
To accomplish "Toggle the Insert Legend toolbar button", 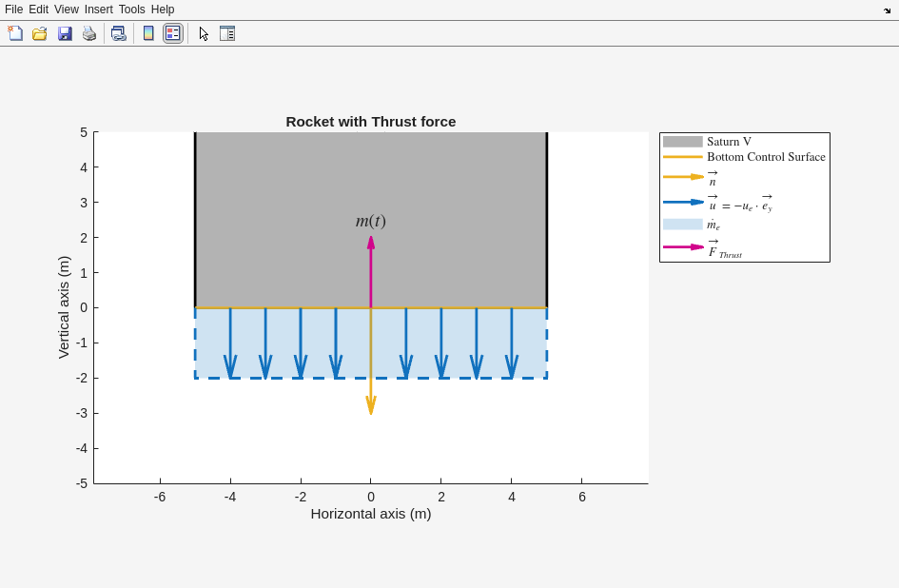I will coord(172,33).
